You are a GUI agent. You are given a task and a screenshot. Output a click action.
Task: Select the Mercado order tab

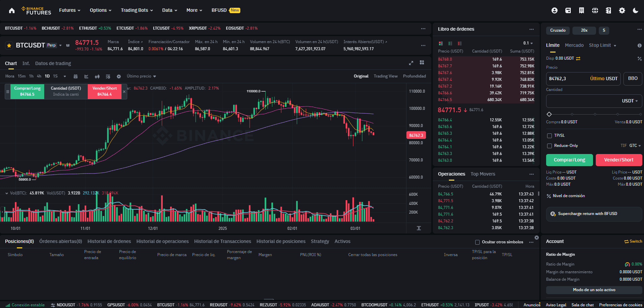[x=574, y=45]
